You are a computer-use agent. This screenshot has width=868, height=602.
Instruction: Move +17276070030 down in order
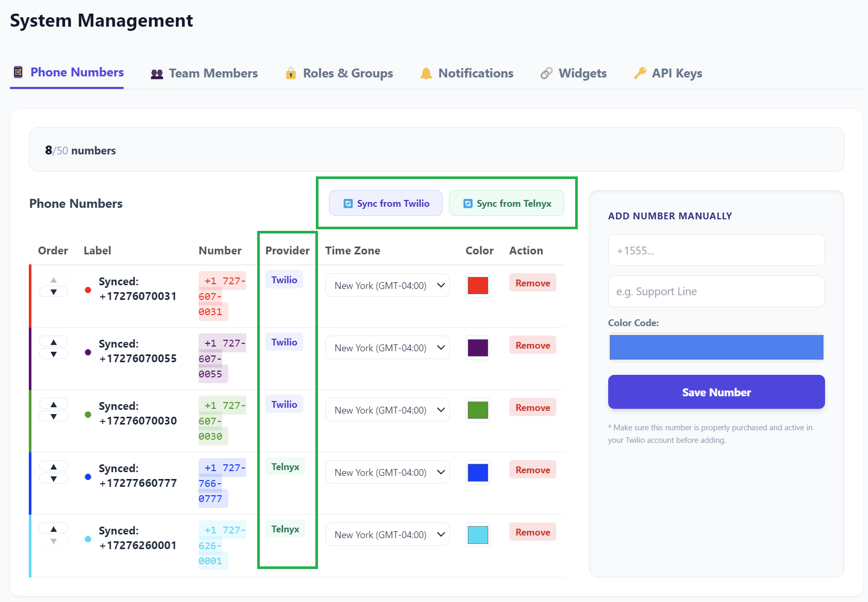pyautogui.click(x=53, y=417)
